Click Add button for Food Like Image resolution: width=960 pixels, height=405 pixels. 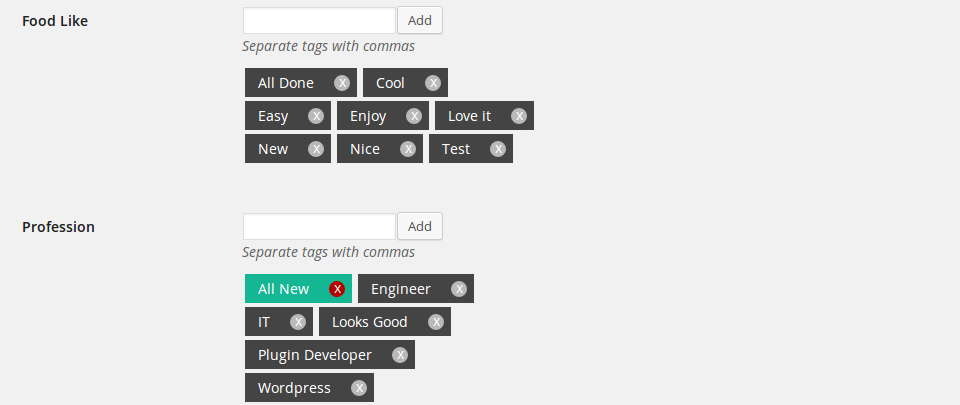tap(420, 21)
